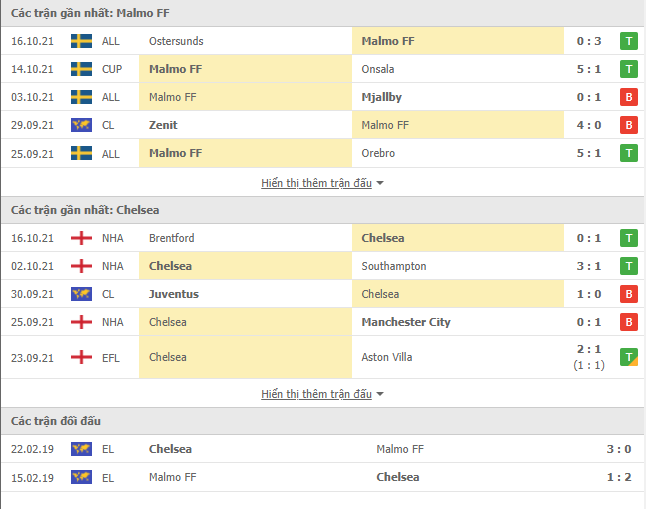Click 'Hiển thị thêm trận đấu' under Chelsea
The width and height of the screenshot is (646, 509).
[x=316, y=394]
